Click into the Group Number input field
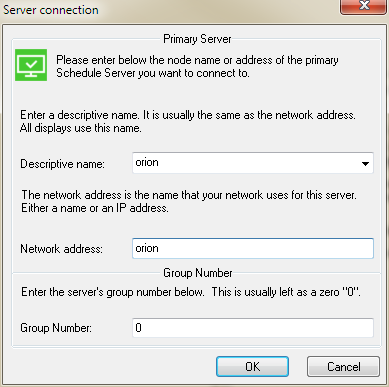Viewport: 389px width, 387px height. (253, 328)
